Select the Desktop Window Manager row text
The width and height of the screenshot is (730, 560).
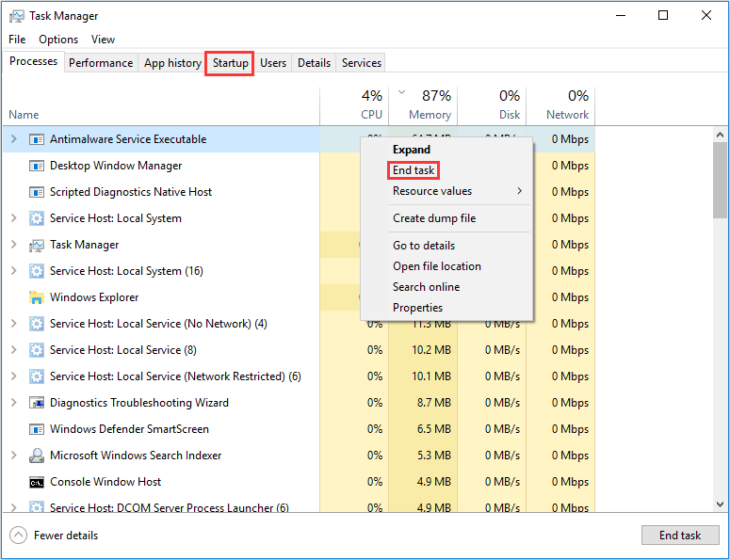(116, 166)
